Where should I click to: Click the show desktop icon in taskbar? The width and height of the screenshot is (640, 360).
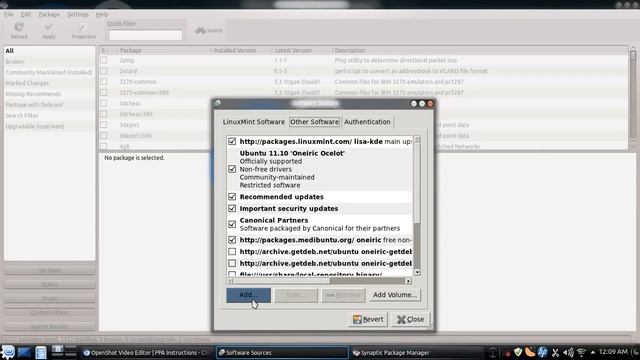click(24, 352)
